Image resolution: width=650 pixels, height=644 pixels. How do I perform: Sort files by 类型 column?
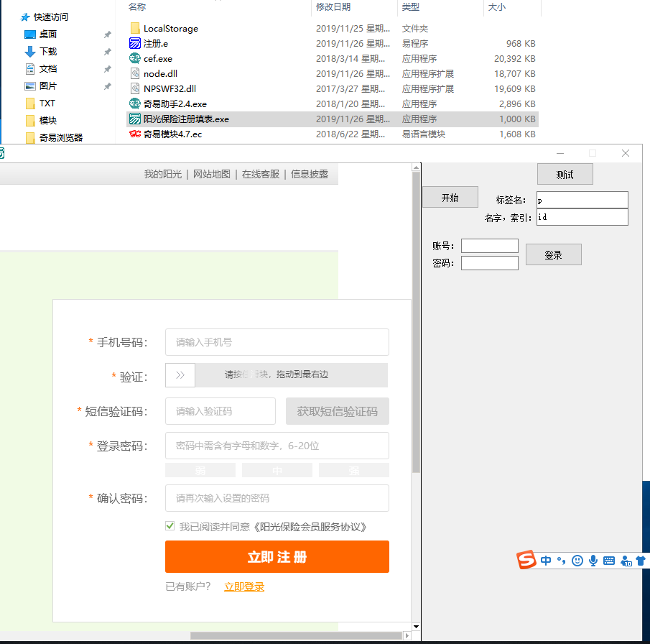(410, 7)
